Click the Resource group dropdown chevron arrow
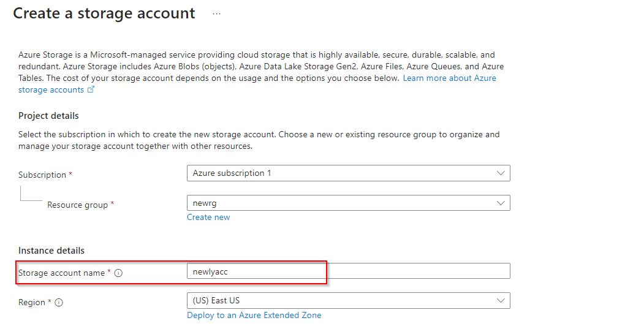The width and height of the screenshot is (644, 326). click(501, 203)
